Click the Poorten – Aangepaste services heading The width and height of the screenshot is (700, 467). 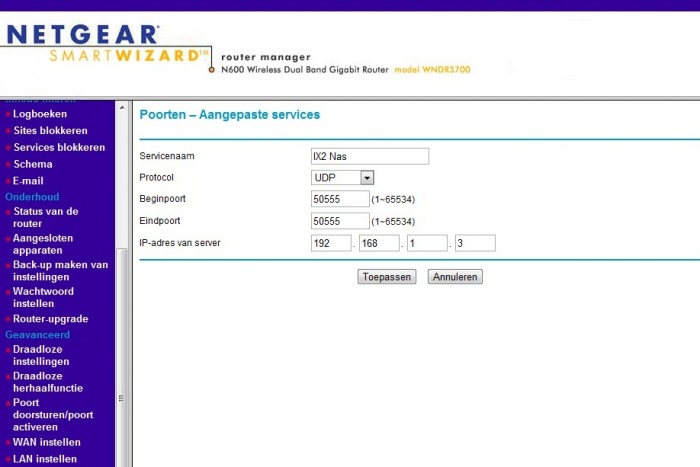click(x=230, y=115)
